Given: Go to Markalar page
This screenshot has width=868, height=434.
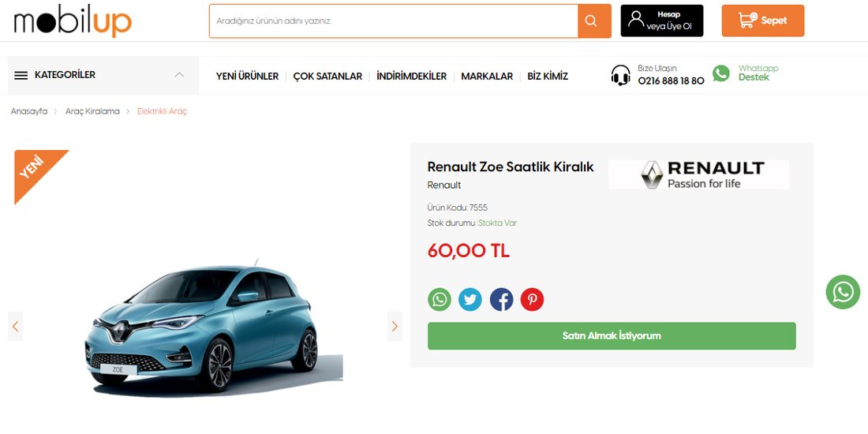Looking at the screenshot, I should (487, 77).
